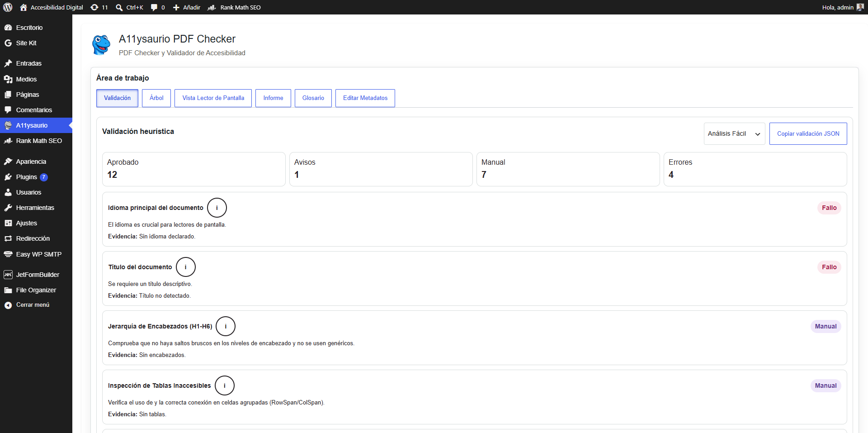Open Rank Math SEO in admin bar
Viewport: 868px width, 433px height.
click(234, 7)
